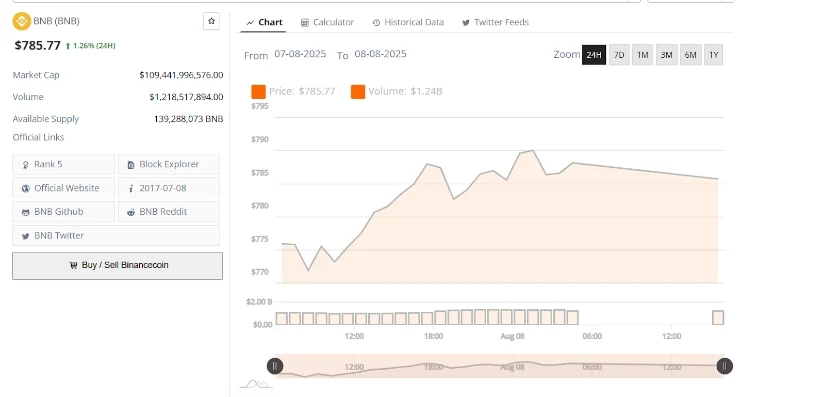The image size is (825, 397).
Task: Open the Block Explorer link
Action: [x=169, y=164]
